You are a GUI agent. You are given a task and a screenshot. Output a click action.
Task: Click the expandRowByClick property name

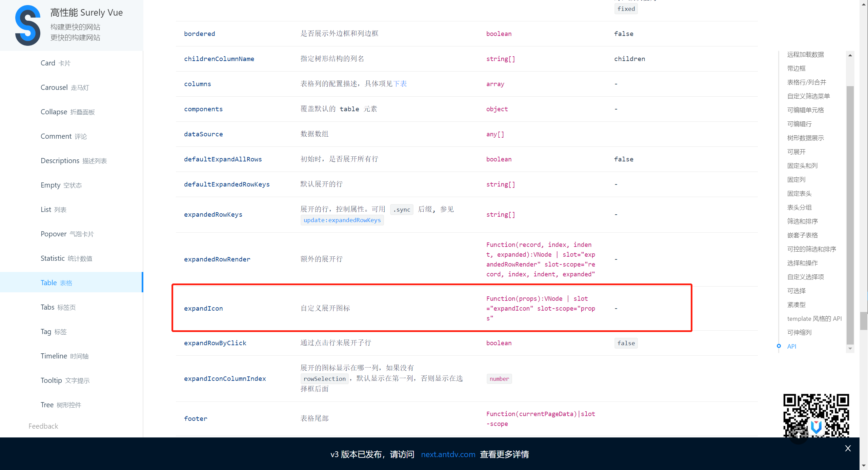(x=215, y=343)
